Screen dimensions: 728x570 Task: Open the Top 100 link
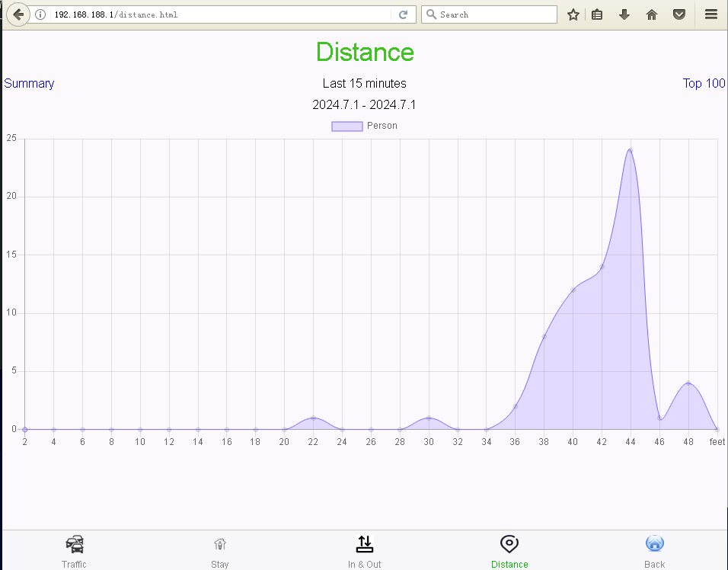click(704, 84)
